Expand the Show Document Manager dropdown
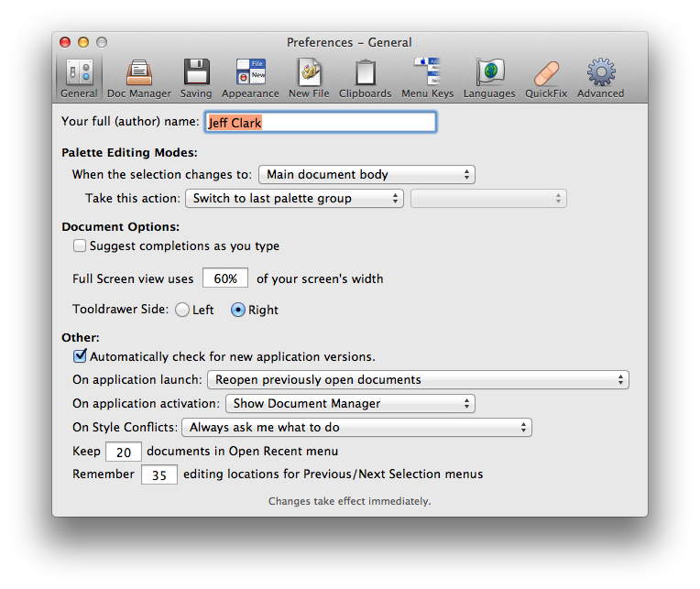The height and width of the screenshot is (589, 700). [x=350, y=403]
